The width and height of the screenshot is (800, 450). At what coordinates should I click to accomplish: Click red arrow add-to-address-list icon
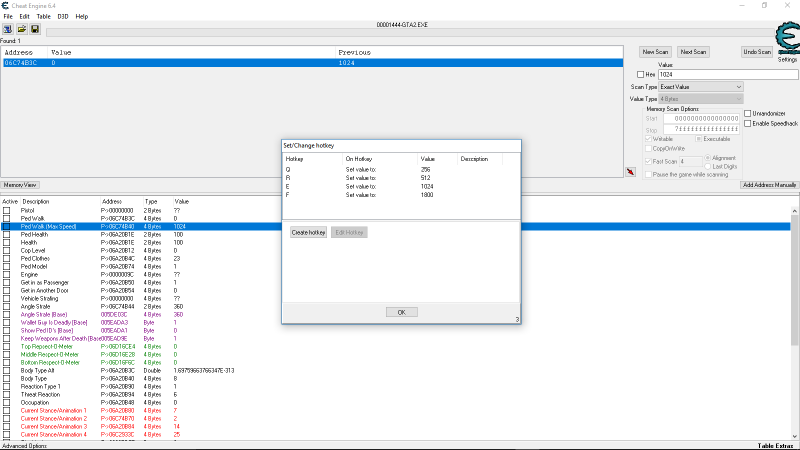631,172
